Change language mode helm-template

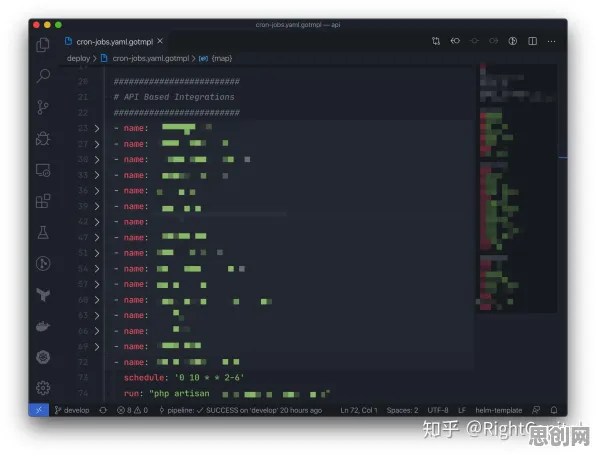tap(499, 411)
